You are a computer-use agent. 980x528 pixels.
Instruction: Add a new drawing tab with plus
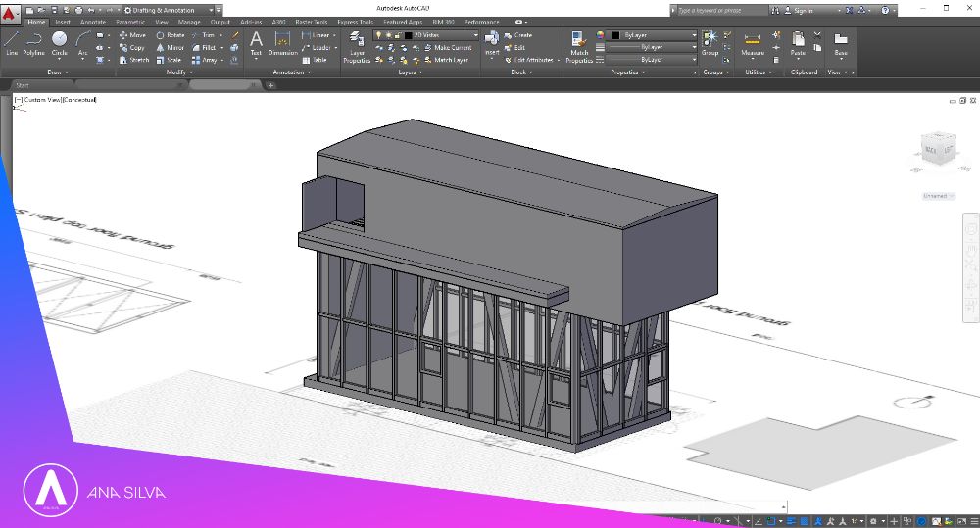tap(271, 85)
